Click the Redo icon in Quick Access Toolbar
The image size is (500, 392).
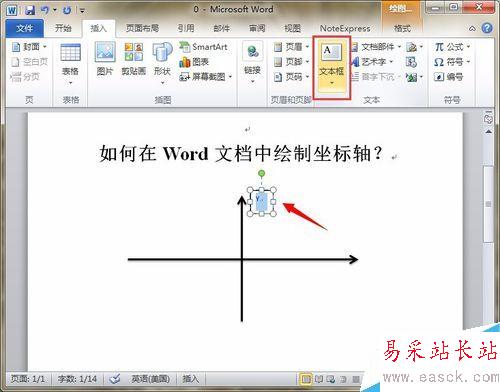click(67, 10)
